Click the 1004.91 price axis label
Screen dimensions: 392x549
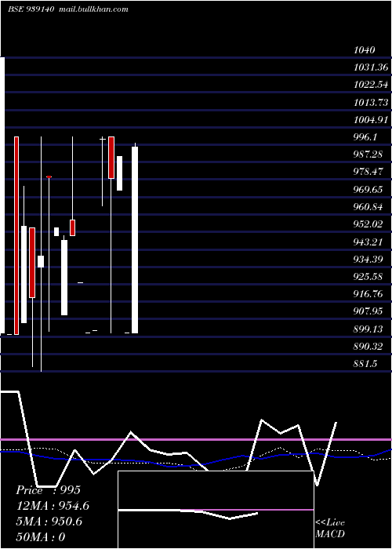371,120
